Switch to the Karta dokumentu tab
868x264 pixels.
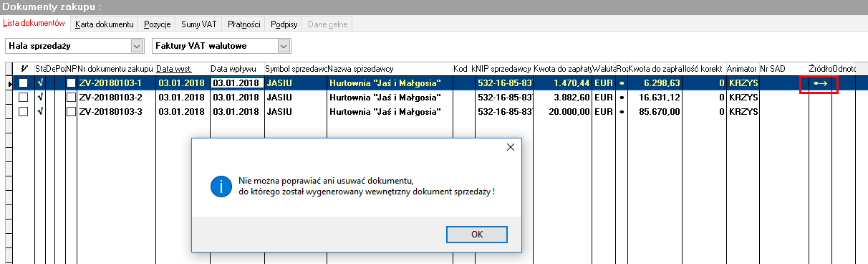coord(105,24)
